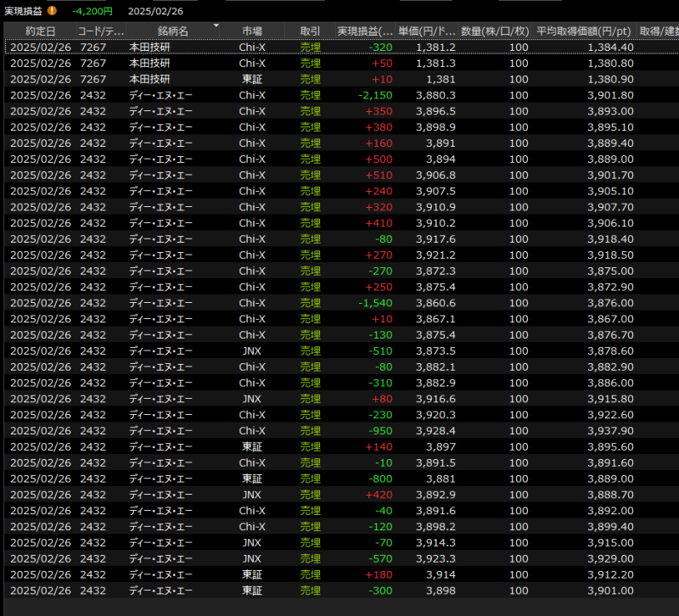The width and height of the screenshot is (679, 616).
Task: Select the average cost 3,901.80
Action: pyautogui.click(x=610, y=95)
